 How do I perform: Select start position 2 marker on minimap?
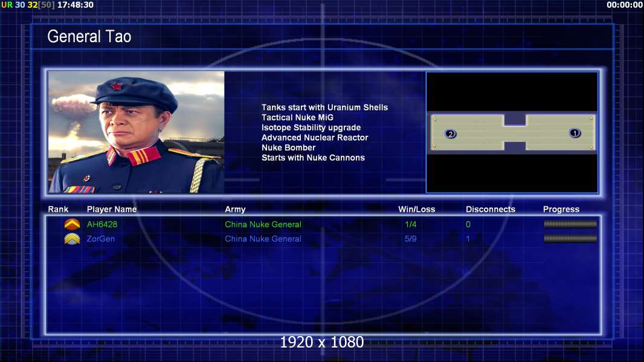tap(450, 133)
